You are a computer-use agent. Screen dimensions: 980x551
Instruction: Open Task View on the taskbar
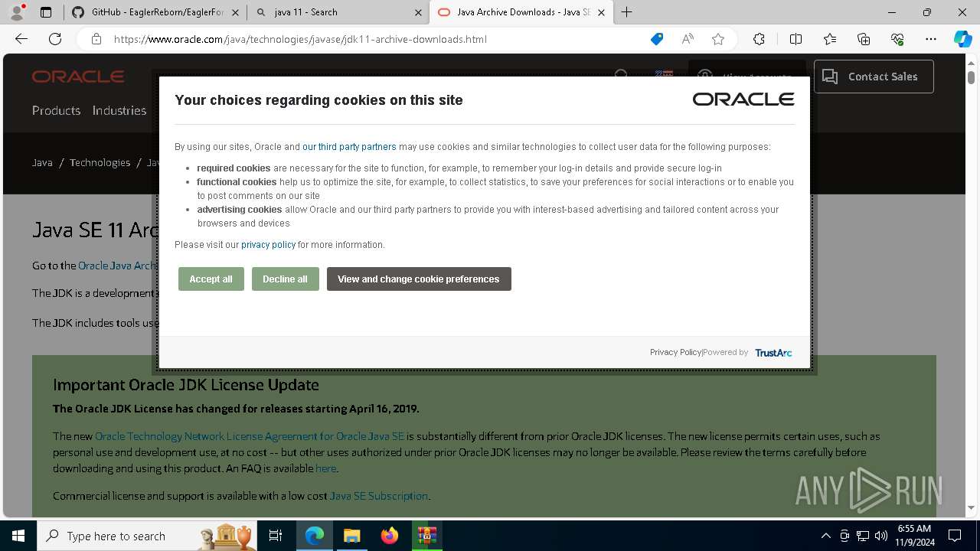(x=276, y=536)
